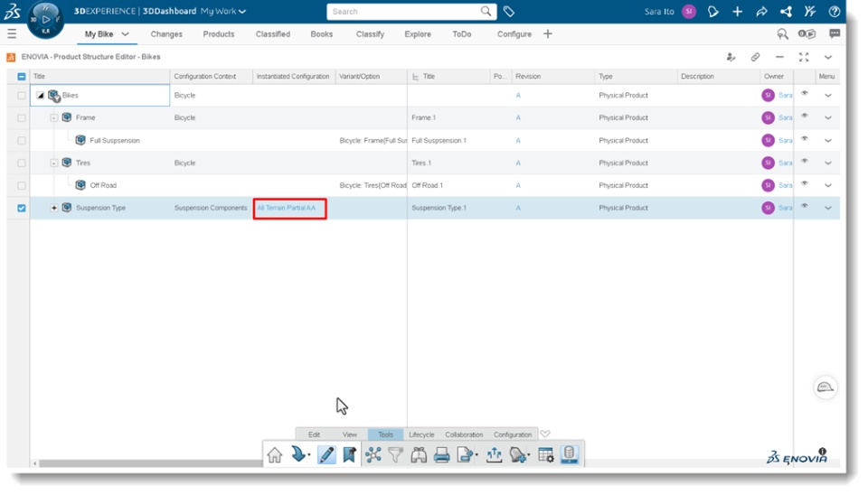Click the bookmark pin icon in toolbar
The image size is (868, 495).
click(349, 454)
